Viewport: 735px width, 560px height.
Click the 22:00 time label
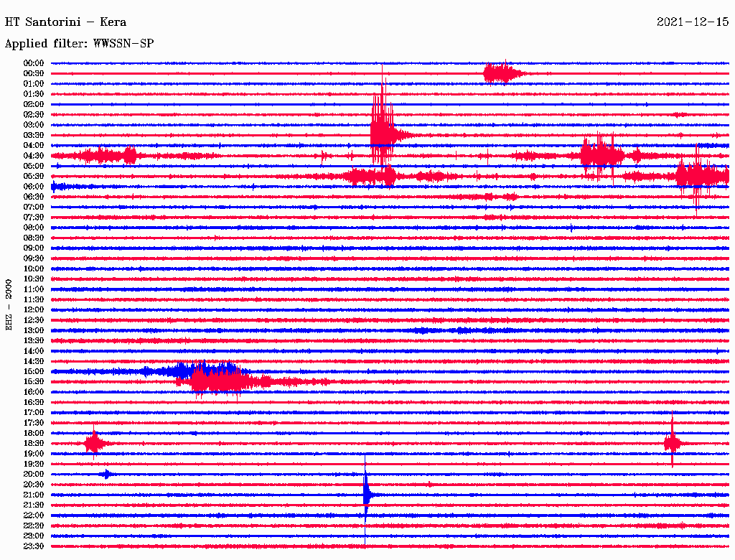(34, 515)
